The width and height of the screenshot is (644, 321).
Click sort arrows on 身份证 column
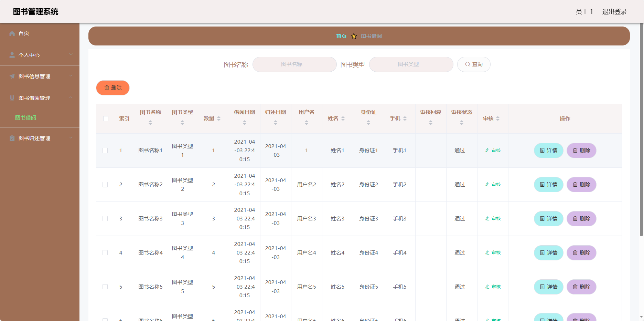point(368,123)
